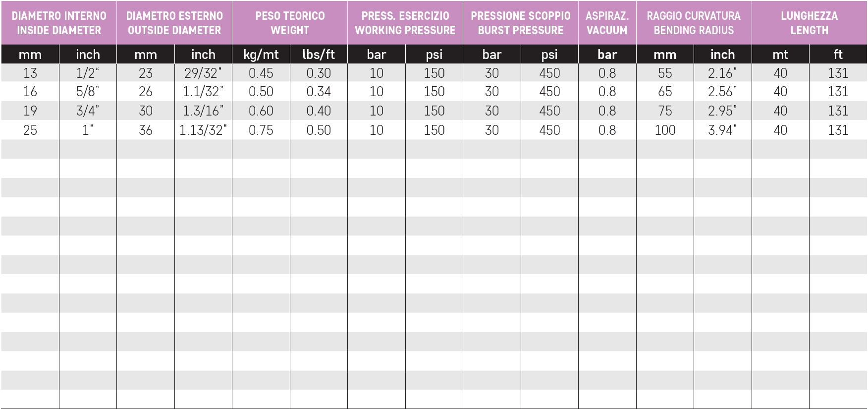
Task: Select the Diametro Esterno Outside Diameter header
Action: click(174, 23)
